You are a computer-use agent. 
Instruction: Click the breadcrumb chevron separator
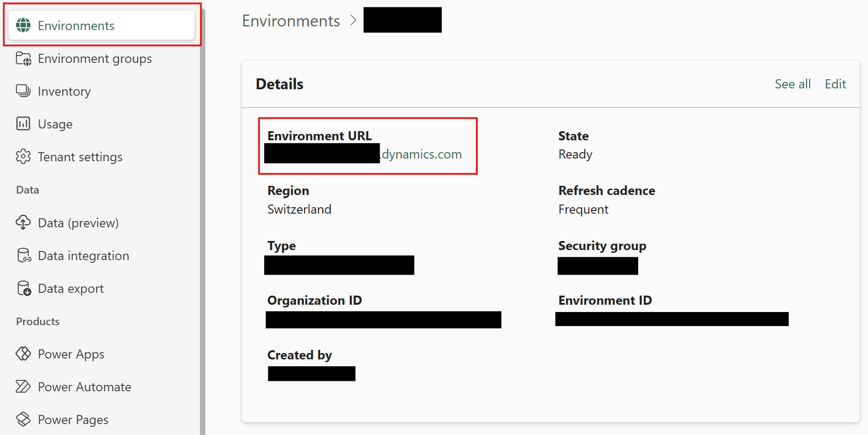point(353,20)
